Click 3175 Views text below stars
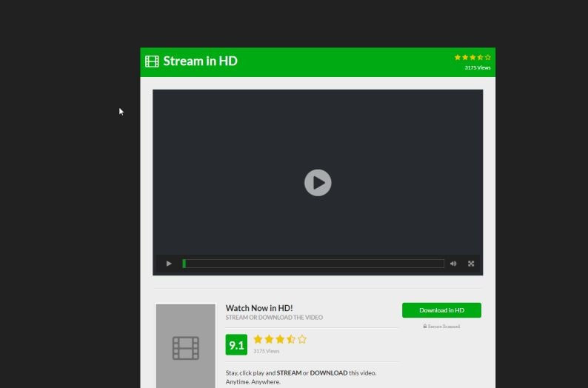The width and height of the screenshot is (588, 388). click(x=267, y=351)
